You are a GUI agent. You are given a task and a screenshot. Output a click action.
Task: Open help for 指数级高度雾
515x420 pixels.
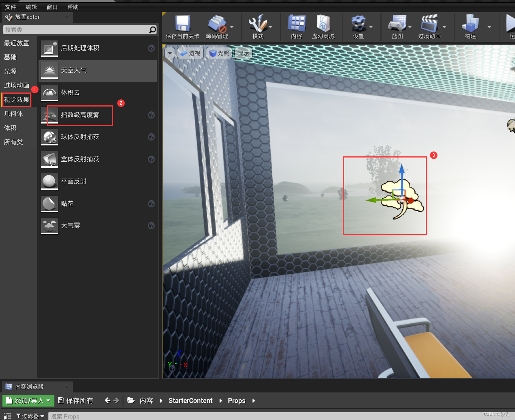coord(151,115)
